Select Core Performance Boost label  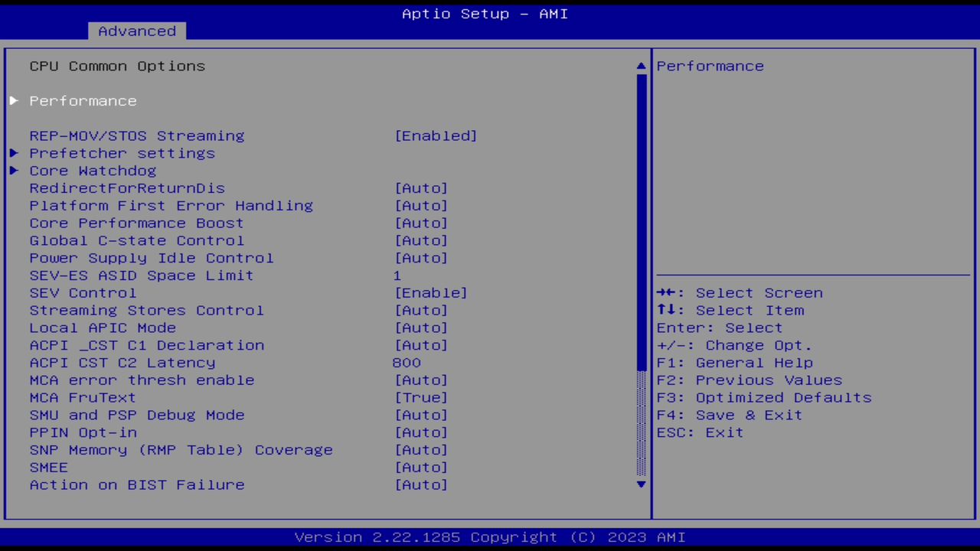point(137,223)
